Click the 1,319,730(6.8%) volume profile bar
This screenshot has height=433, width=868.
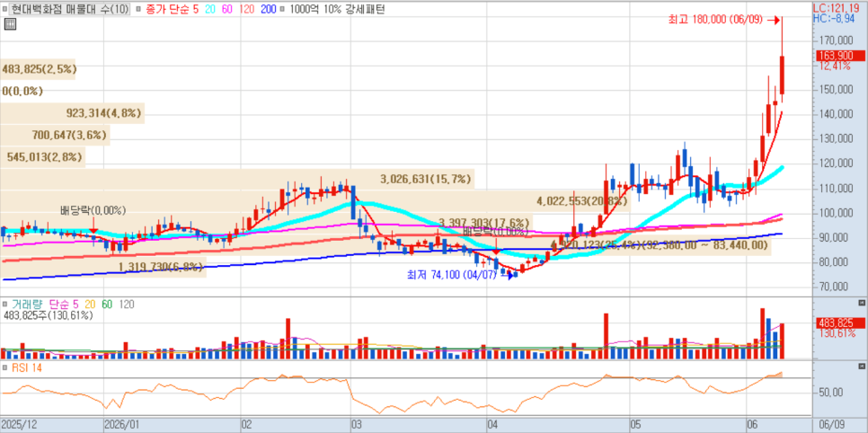click(x=103, y=267)
